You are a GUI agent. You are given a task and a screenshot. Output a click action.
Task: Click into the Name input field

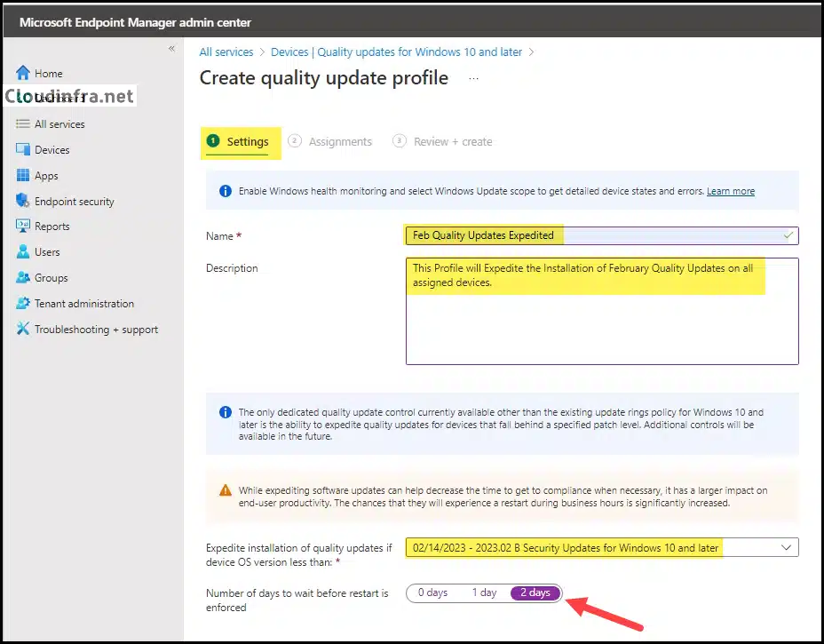pyautogui.click(x=602, y=235)
